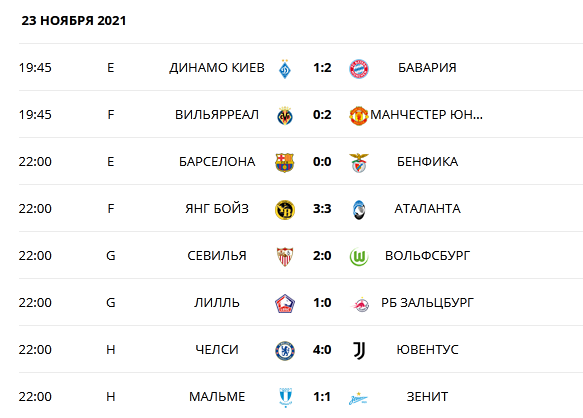Click the Dynamo Kyiv club crest
This screenshot has height=418, width=583.
click(x=285, y=69)
